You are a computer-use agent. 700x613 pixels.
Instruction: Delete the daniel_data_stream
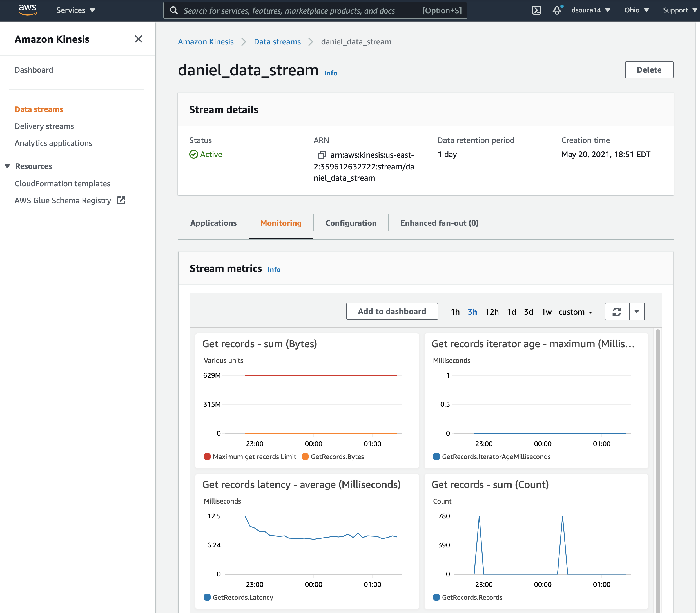pos(649,70)
